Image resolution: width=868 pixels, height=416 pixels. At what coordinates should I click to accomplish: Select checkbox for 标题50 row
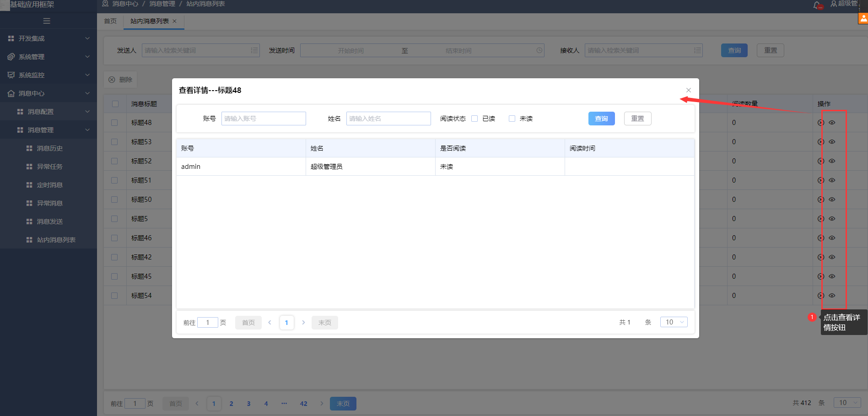tap(114, 200)
